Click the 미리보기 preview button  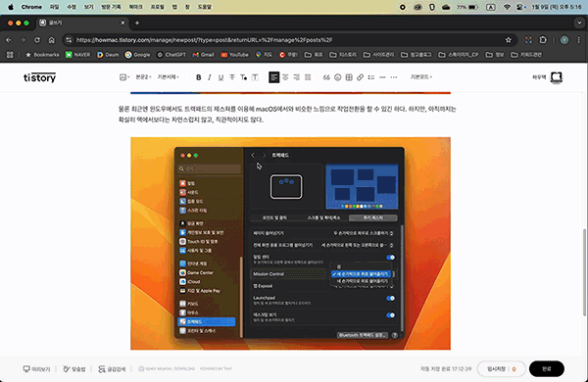coord(36,369)
